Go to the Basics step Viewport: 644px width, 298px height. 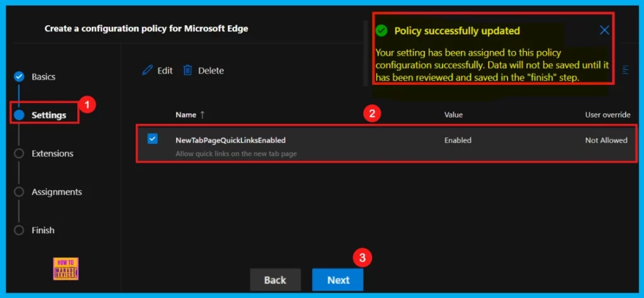tap(43, 77)
